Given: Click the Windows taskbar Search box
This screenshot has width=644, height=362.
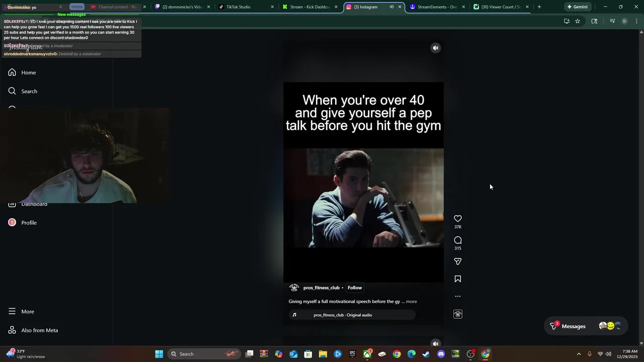Looking at the screenshot, I should coord(205,354).
